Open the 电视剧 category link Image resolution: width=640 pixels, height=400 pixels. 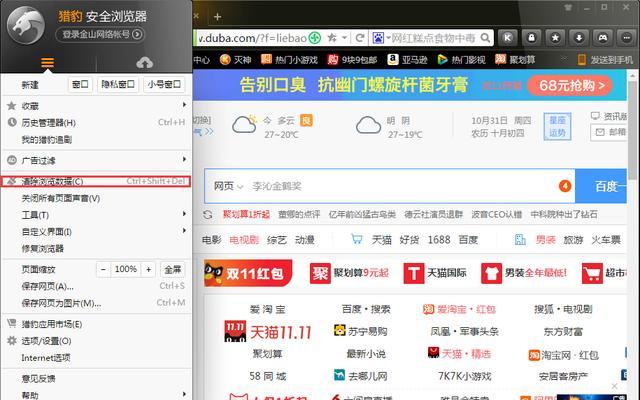(244, 240)
